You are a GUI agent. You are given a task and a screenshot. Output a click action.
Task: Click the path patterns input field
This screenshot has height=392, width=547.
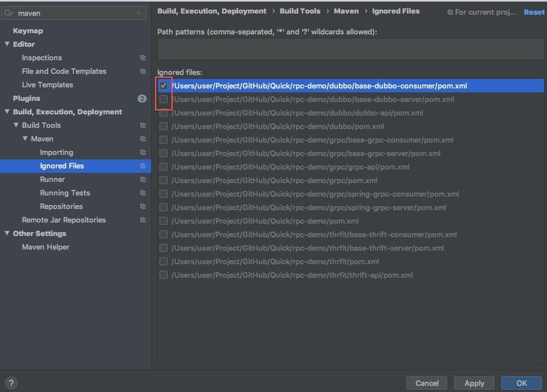pos(350,49)
